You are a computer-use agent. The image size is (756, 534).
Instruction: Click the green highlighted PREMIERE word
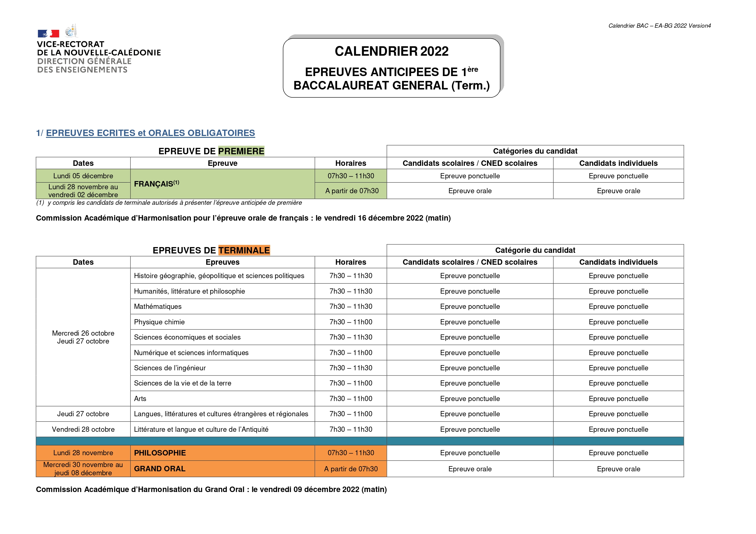241,151
